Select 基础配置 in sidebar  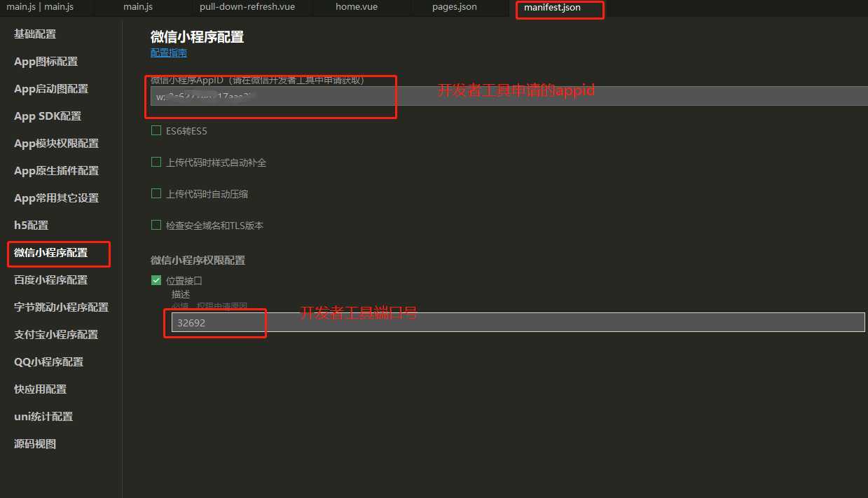(x=35, y=34)
